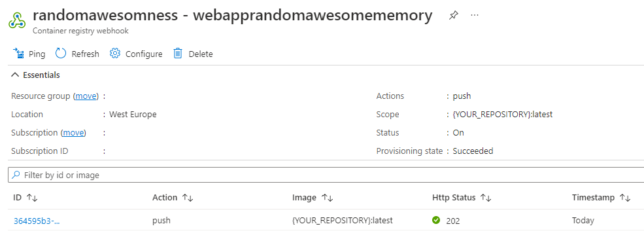The height and width of the screenshot is (239, 644).
Task: Sort the table by Timestamp column
Action: coord(625,198)
